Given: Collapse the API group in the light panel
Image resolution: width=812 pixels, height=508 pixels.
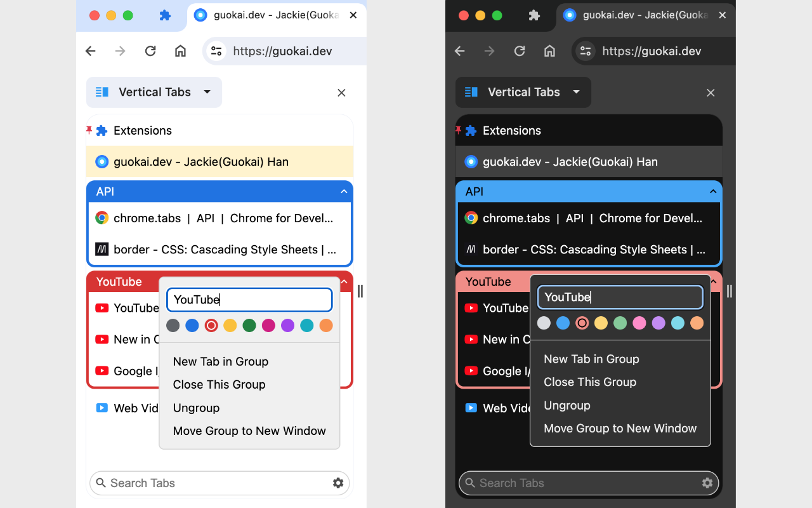Looking at the screenshot, I should (344, 192).
